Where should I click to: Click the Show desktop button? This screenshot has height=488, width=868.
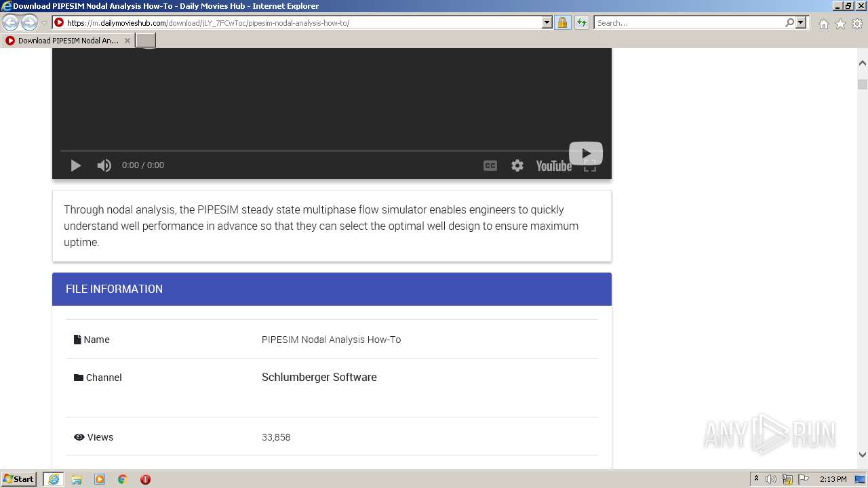pos(861,479)
